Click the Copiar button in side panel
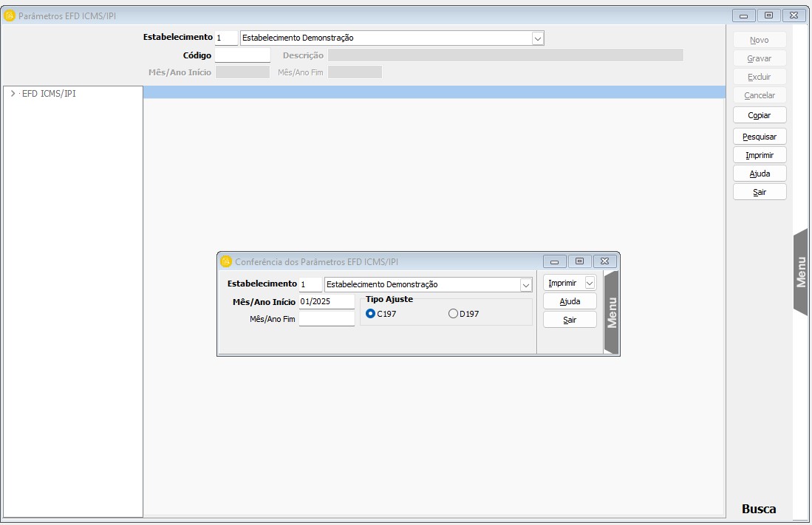Image resolution: width=812 pixels, height=525 pixels. tap(759, 115)
